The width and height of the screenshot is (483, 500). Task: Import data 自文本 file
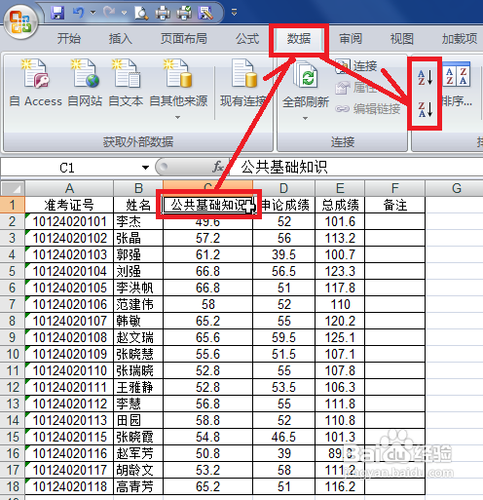126,83
